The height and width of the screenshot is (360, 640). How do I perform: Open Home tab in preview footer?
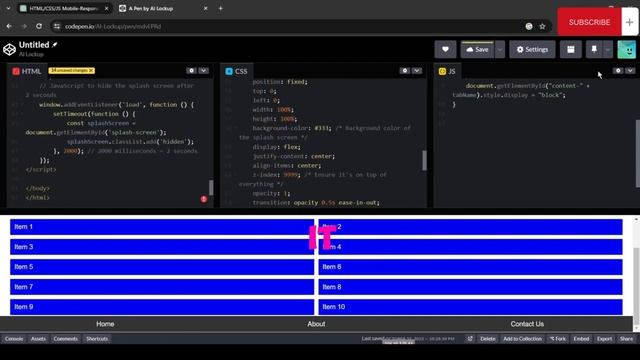coord(105,324)
